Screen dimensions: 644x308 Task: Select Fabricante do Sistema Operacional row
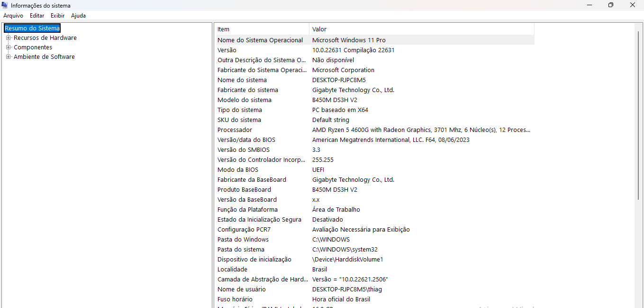tap(374, 70)
